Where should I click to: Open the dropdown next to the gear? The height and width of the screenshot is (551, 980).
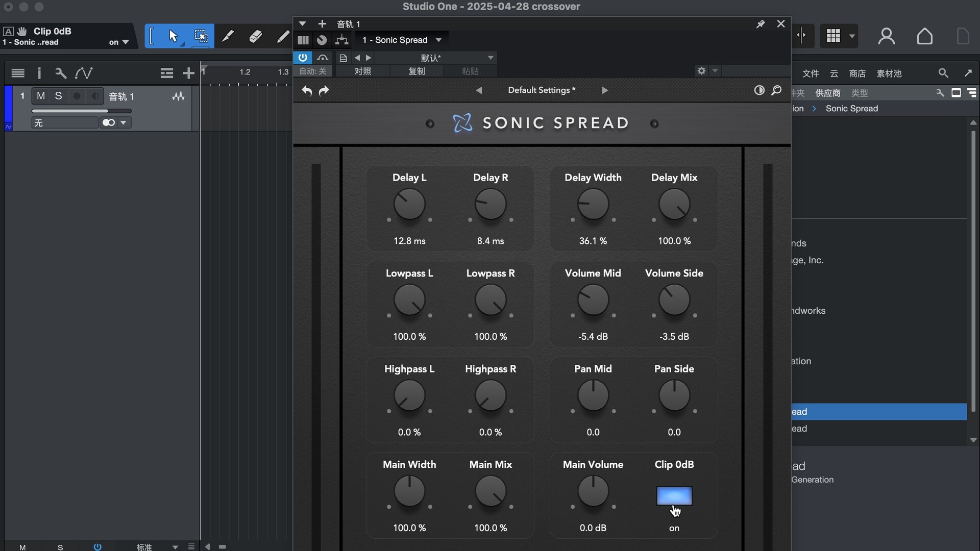coord(715,71)
